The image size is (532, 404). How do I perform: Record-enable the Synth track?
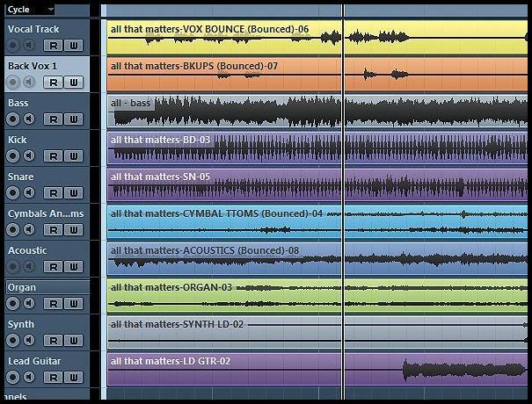tap(13, 340)
